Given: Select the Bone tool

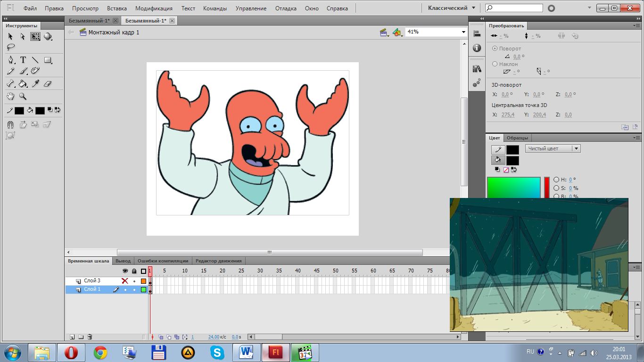Looking at the screenshot, I should [10, 83].
